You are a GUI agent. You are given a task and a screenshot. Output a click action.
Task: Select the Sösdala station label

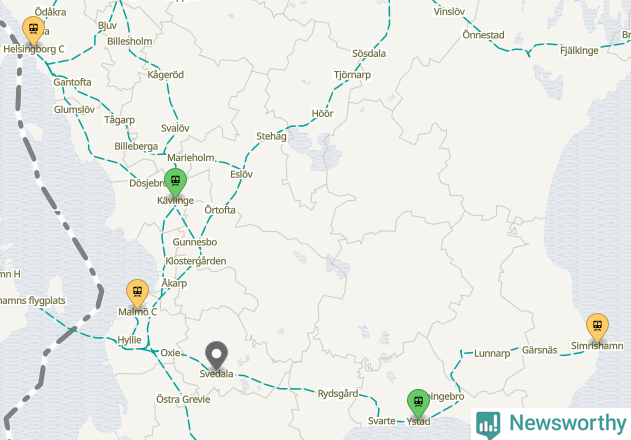tap(369, 54)
